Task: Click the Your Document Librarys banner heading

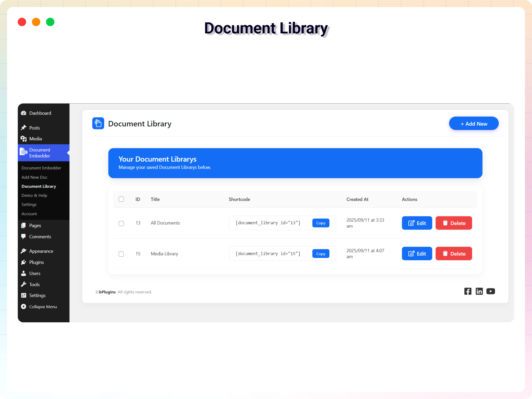Action: click(x=157, y=159)
